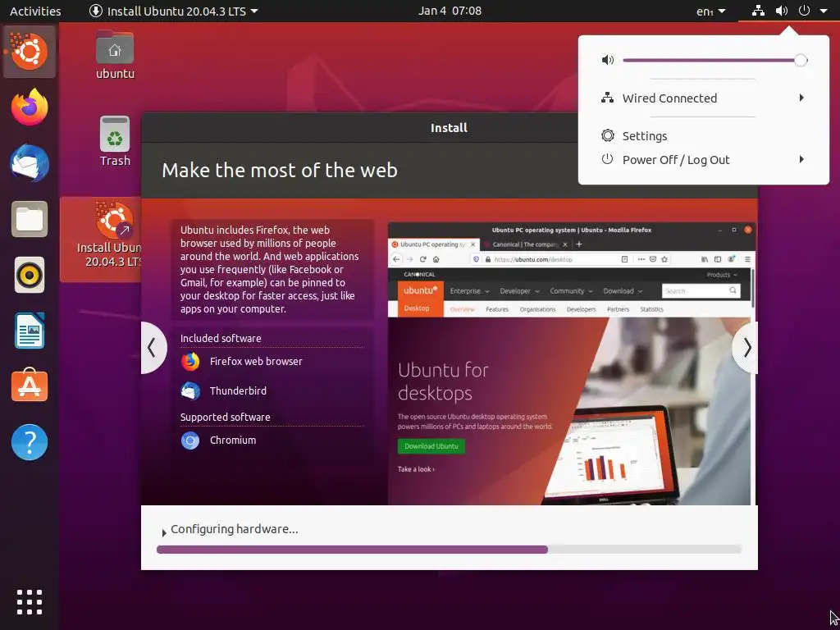The height and width of the screenshot is (630, 840).
Task: Open Thunderbird Mail from the dock
Action: [30, 163]
